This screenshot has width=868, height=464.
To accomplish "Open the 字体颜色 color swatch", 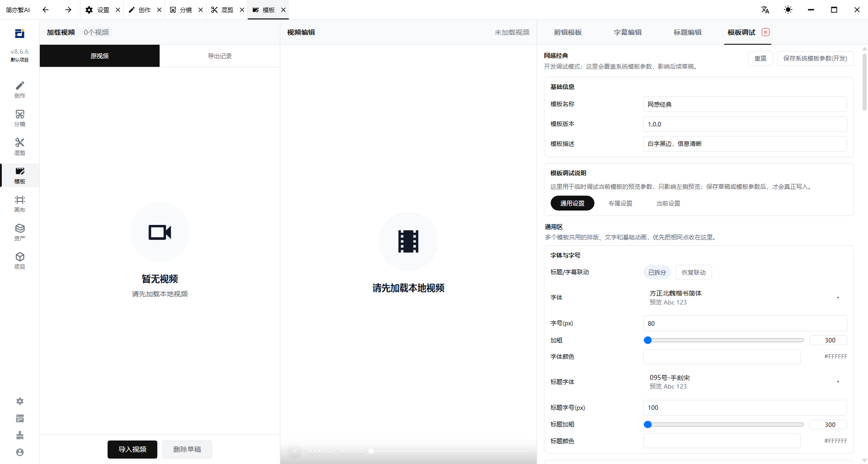I will click(722, 356).
